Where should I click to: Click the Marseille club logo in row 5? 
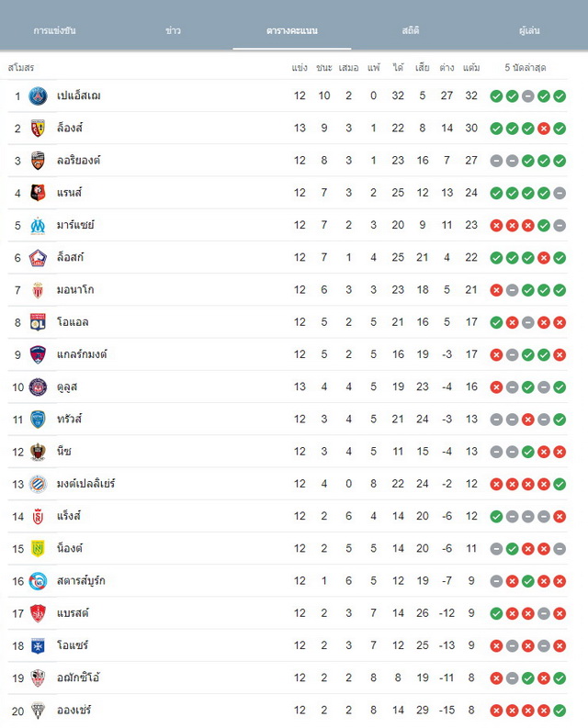(38, 226)
